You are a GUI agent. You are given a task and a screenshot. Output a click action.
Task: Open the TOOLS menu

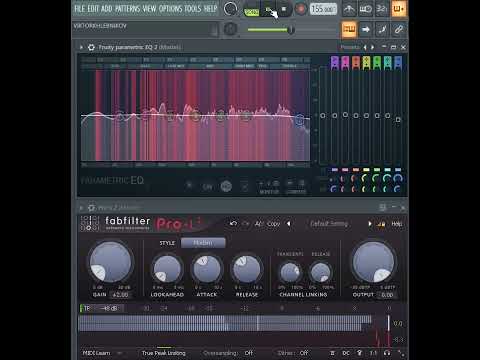click(x=193, y=8)
